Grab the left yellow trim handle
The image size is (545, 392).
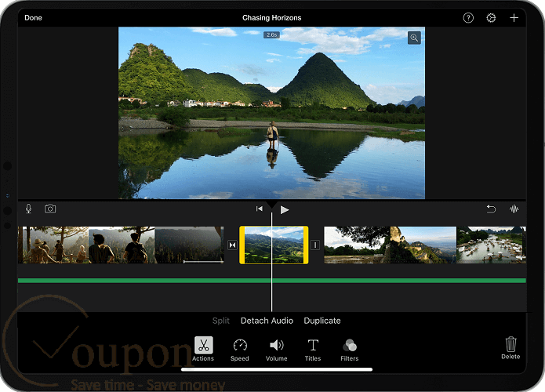pyautogui.click(x=242, y=245)
